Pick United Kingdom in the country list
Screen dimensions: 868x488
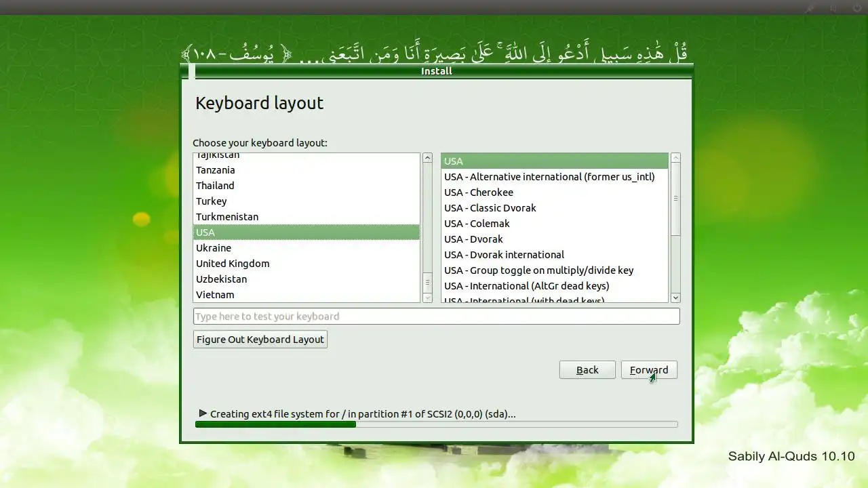coord(307,264)
